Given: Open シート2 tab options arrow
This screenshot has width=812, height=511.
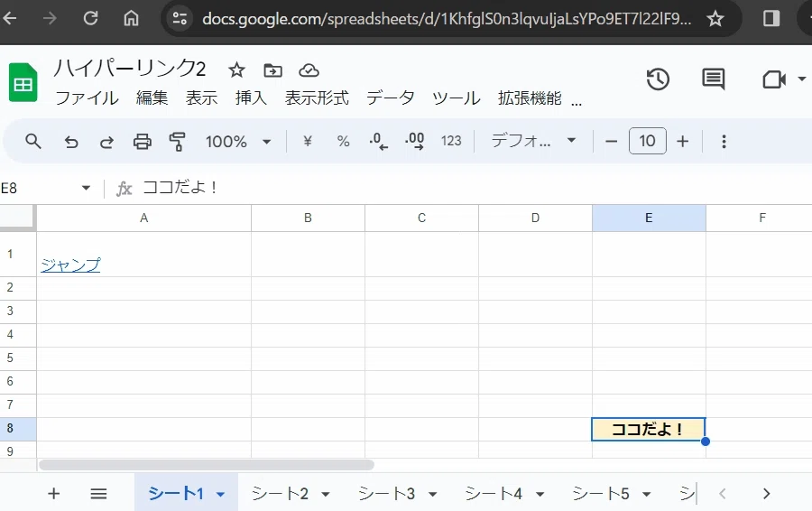Looking at the screenshot, I should pos(326,494).
